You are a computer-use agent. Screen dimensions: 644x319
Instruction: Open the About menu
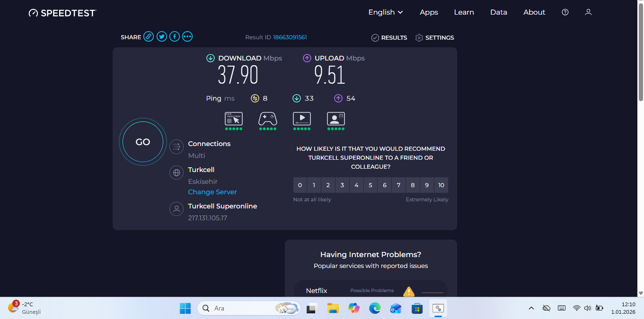pos(534,12)
